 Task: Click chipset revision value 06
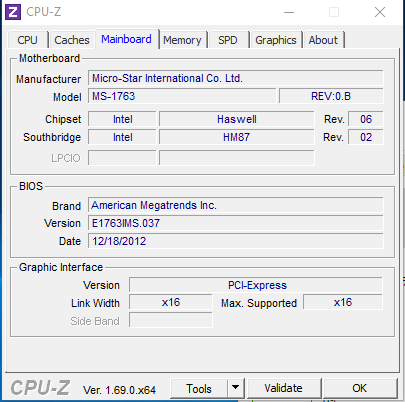[x=366, y=119]
